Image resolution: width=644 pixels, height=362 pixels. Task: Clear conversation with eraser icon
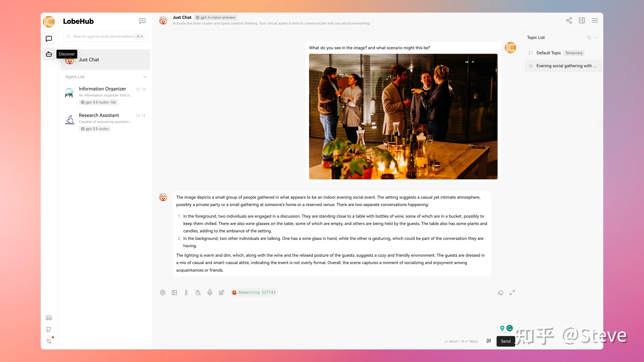coord(501,293)
